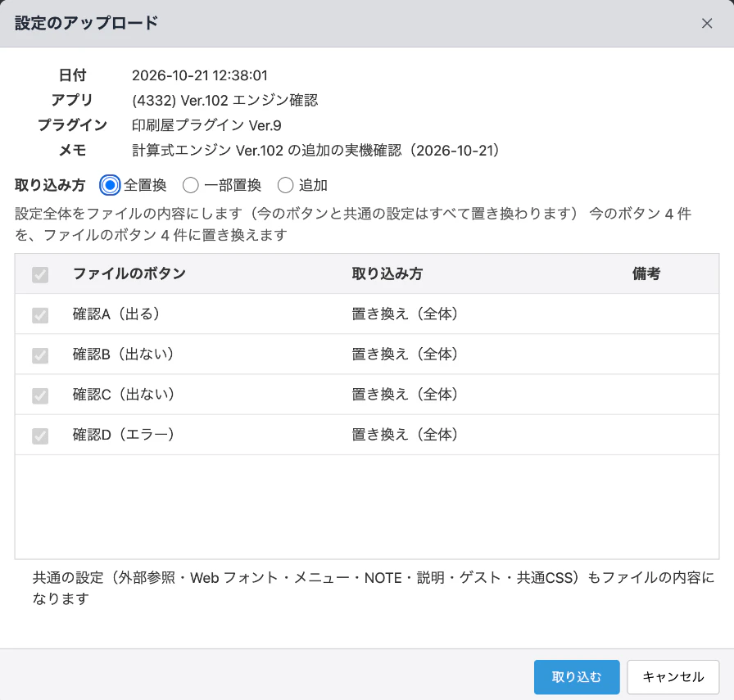This screenshot has width=734, height=700.
Task: Click the date value 2026-10-21 12:38:01
Action: pyautogui.click(x=200, y=75)
